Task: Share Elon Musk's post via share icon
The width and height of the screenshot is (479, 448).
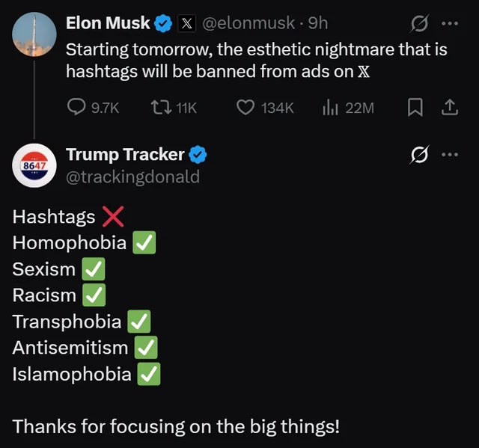Action: [449, 108]
